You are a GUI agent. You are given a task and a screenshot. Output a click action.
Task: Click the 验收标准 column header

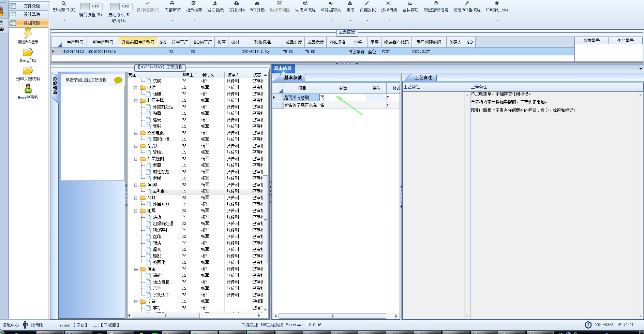coord(262,42)
